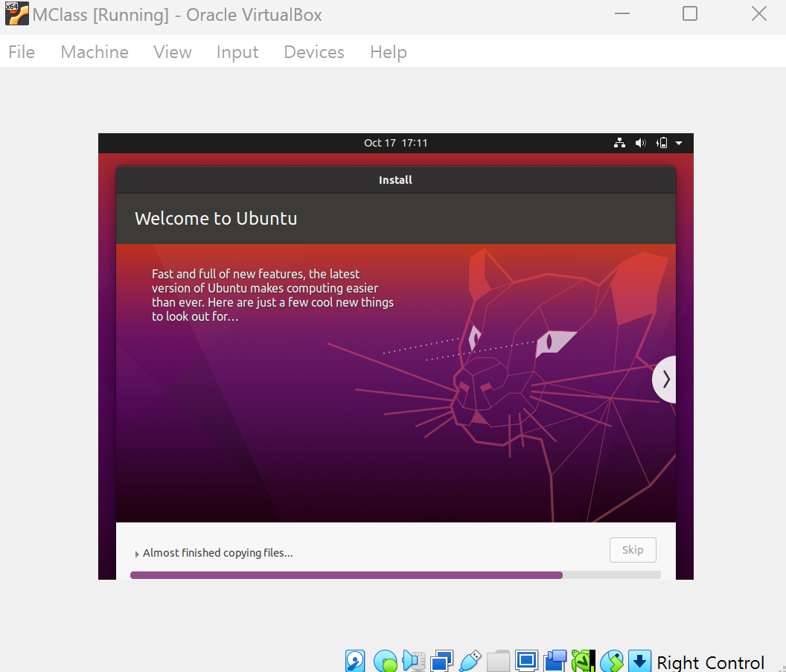
Task: Click the USB devices indicator icon
Action: click(470, 661)
